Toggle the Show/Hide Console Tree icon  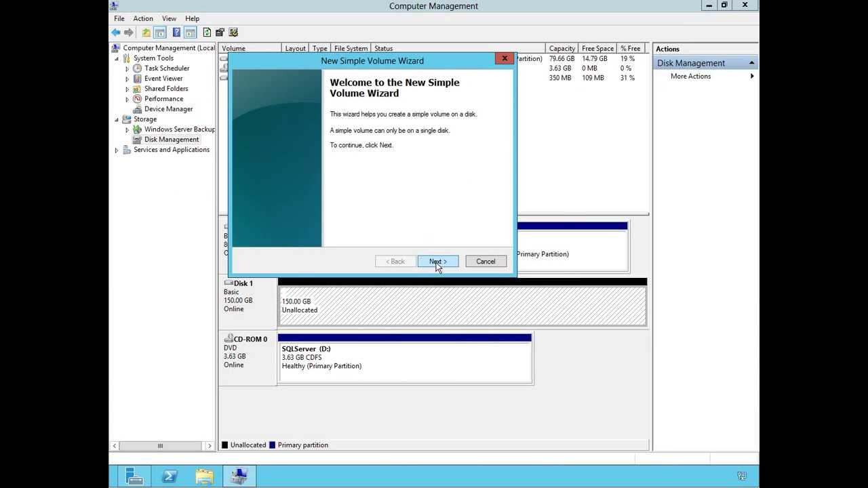point(160,33)
